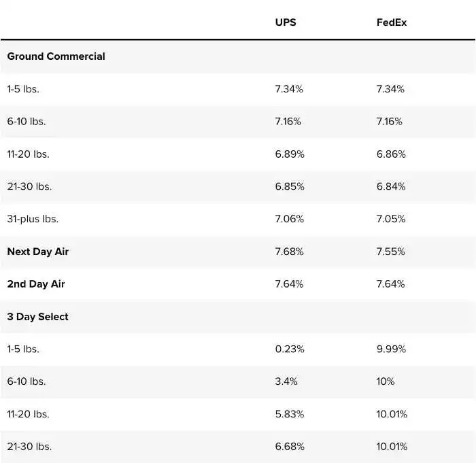Click UPS 5.83% cell
The height and width of the screenshot is (463, 476).
pyautogui.click(x=290, y=414)
